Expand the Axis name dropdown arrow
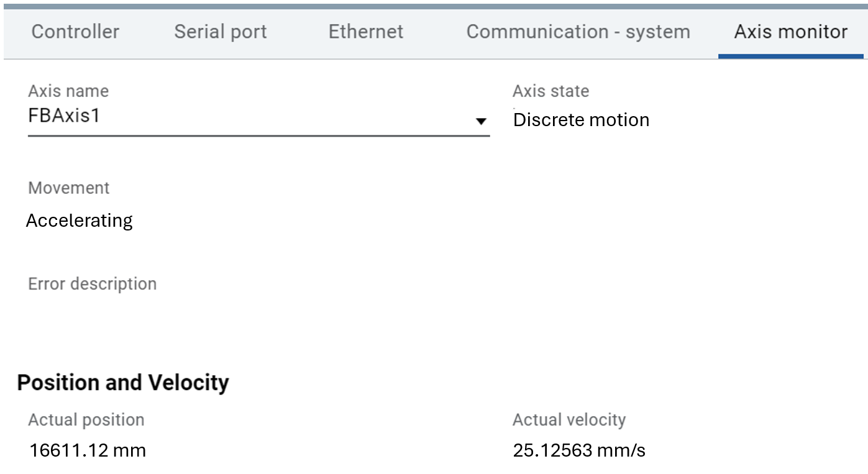Screen dimensions: 868x474 480,121
